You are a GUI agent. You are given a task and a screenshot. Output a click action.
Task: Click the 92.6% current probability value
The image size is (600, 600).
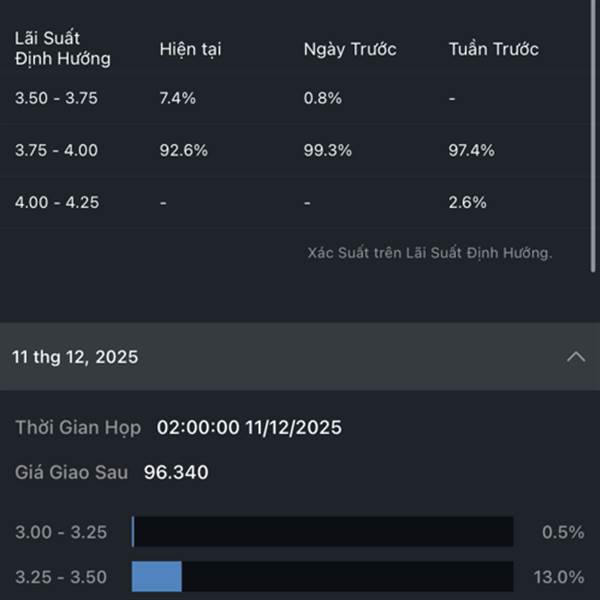click(183, 150)
